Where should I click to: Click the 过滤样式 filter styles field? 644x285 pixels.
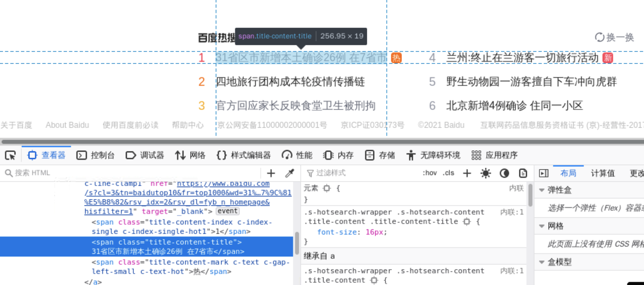tap(361, 173)
